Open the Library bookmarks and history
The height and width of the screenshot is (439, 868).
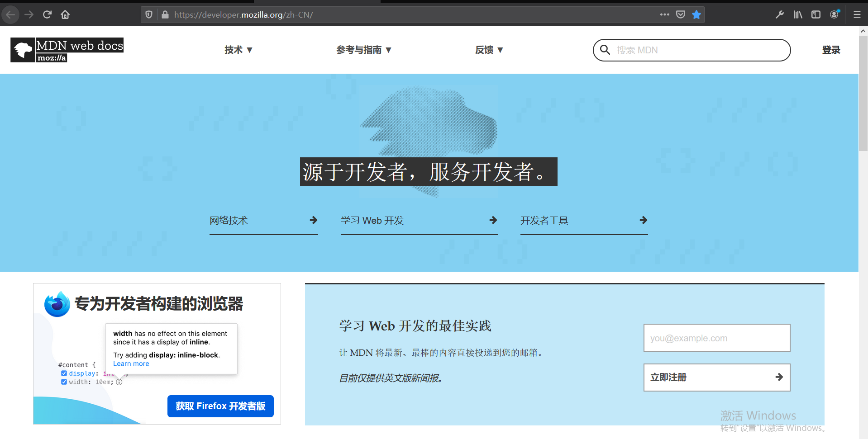tap(798, 14)
